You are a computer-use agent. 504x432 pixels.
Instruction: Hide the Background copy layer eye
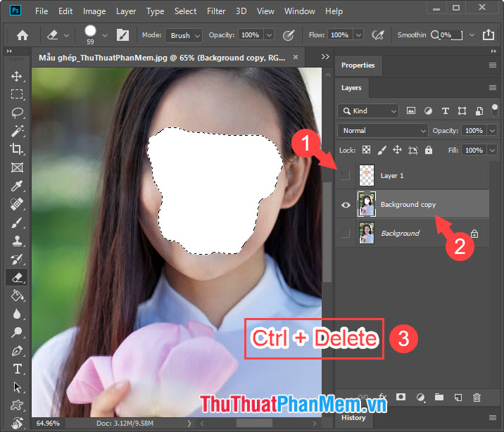point(346,205)
